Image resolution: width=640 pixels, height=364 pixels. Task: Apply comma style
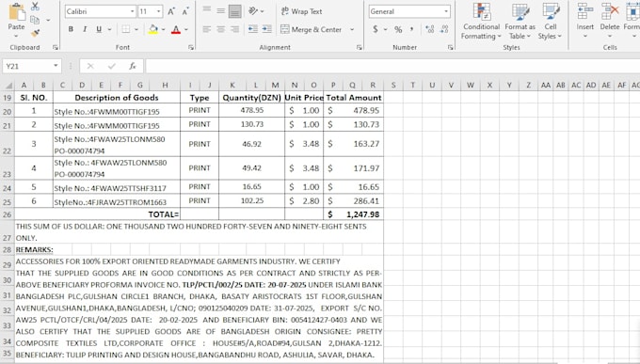(x=411, y=29)
